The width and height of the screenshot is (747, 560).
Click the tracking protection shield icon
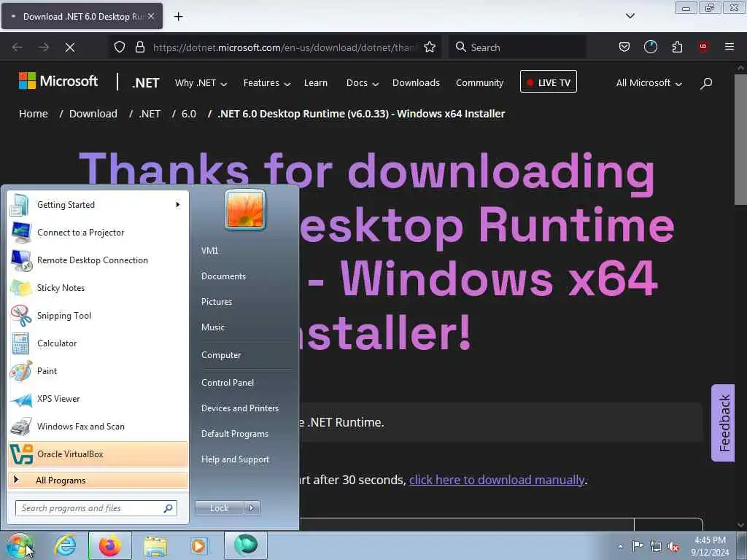[120, 47]
